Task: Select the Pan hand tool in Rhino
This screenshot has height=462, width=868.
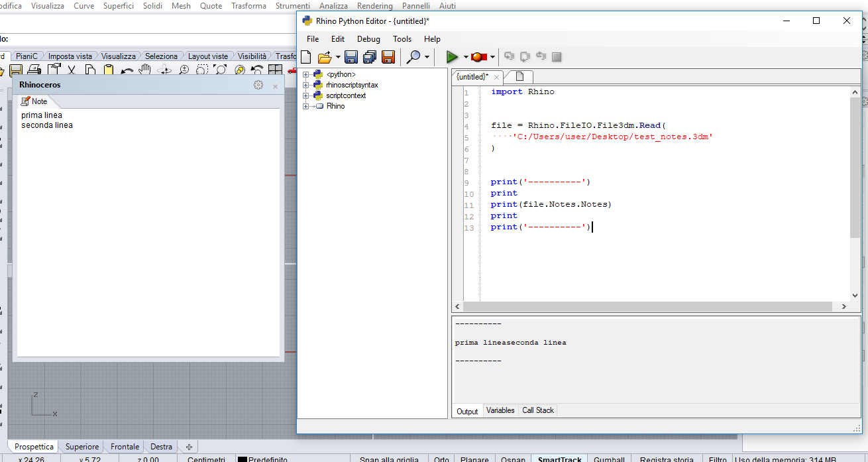Action: pos(146,70)
